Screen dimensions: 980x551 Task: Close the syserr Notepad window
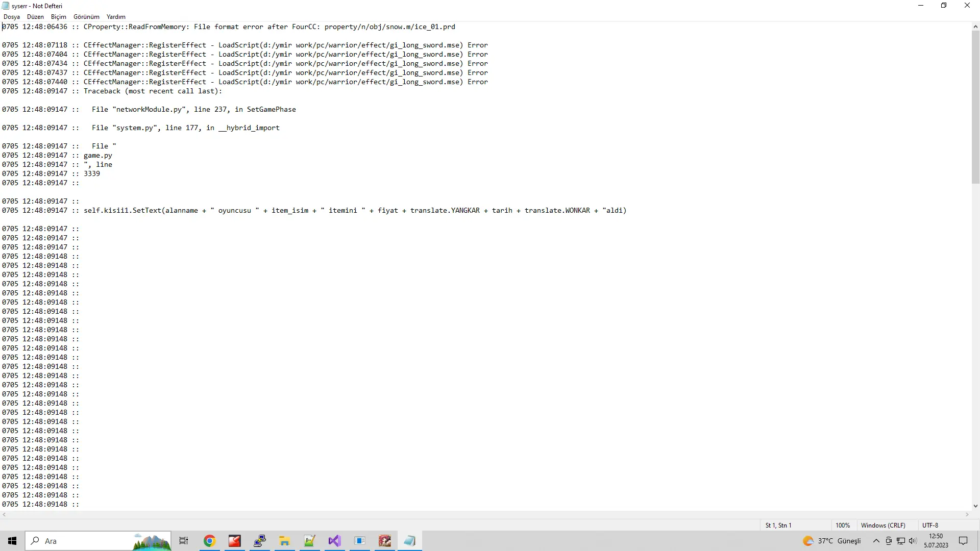point(967,6)
